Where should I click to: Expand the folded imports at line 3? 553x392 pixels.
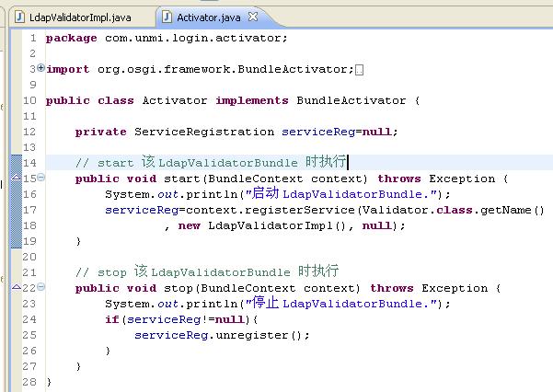[40, 68]
